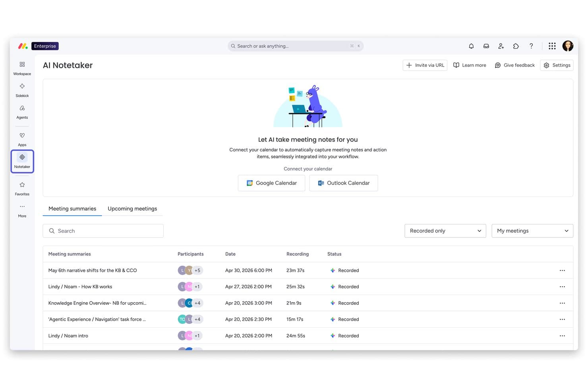Click Date column header
This screenshot has width=588, height=392.
(x=230, y=254)
